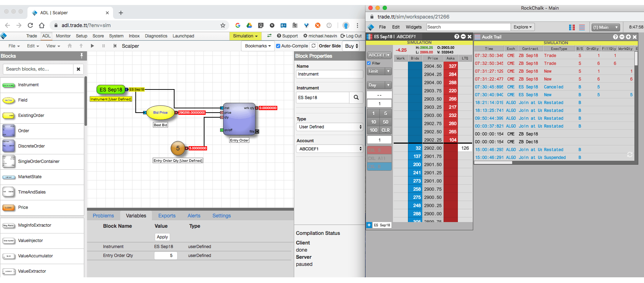This screenshot has width=644, height=283.
Task: Open the ABCDEF1 account dropdown in ladder
Action: (x=379, y=55)
